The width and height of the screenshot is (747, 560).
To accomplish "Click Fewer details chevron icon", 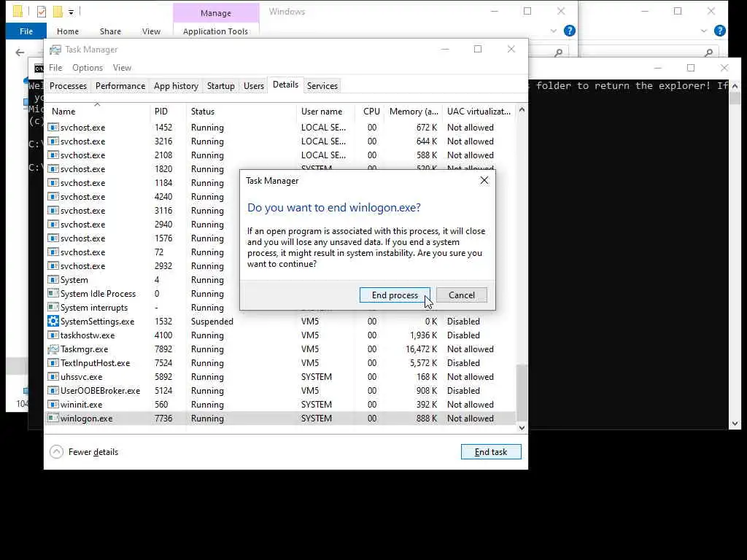I will point(56,452).
